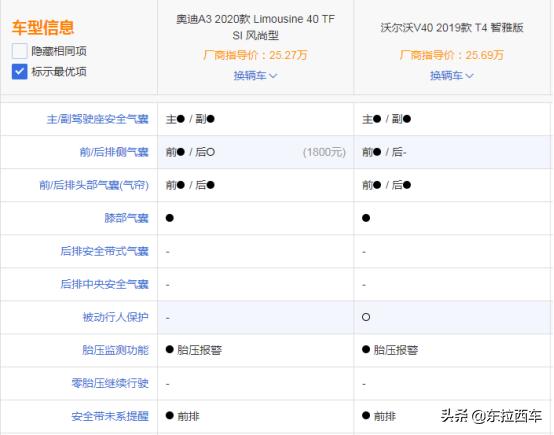This screenshot has height=435, width=554.
Task: Open the 前/后排头部气囊(气帘) parameter link
Action: tap(94, 185)
